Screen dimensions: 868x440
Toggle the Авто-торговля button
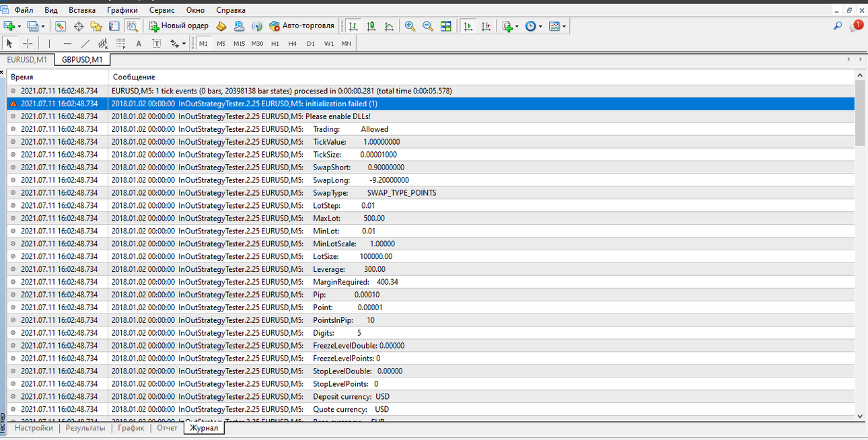tap(301, 26)
